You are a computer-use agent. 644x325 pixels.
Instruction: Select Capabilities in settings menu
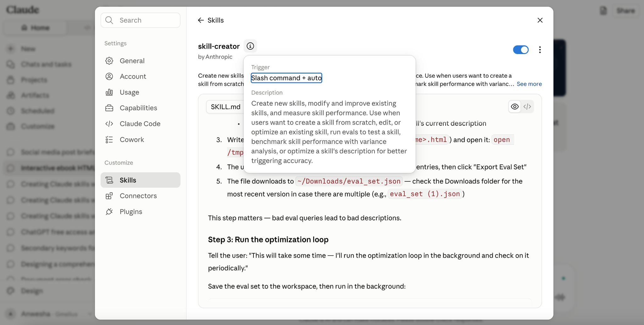(141, 108)
